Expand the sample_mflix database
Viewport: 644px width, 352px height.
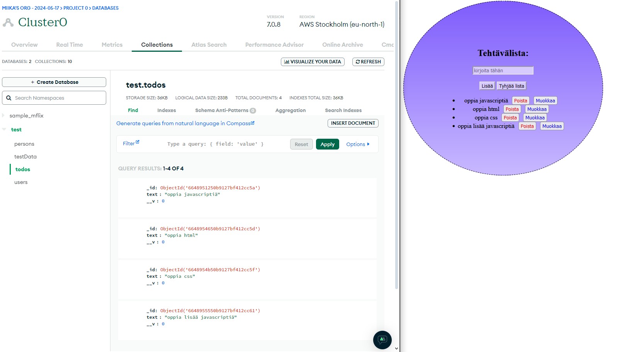[x=4, y=116]
